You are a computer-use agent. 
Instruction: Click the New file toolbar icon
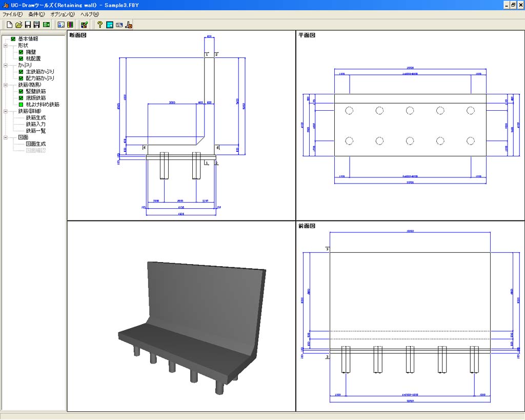9,24
